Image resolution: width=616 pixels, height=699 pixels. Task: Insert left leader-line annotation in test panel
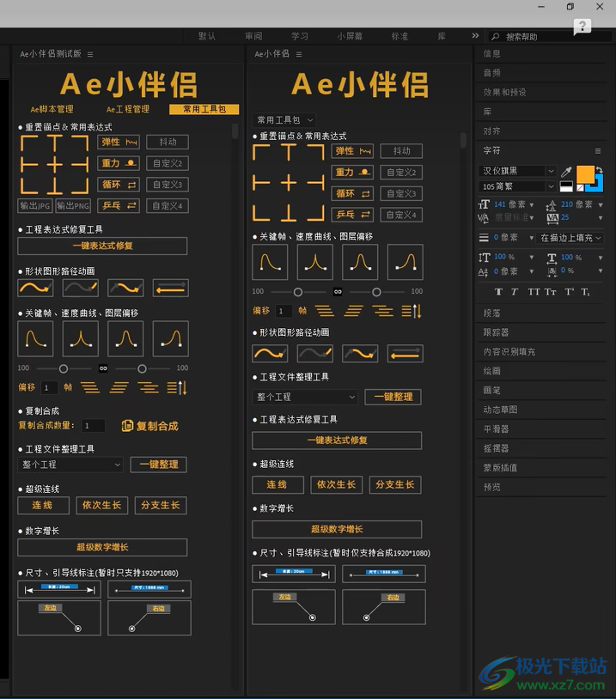(59, 618)
